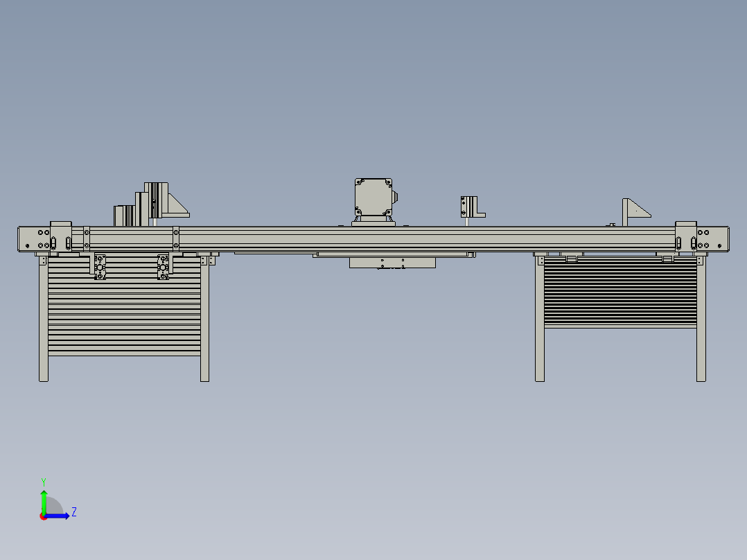Select the inner left leg of the right stand
The height and width of the screenshot is (560, 747).
[x=540, y=318]
